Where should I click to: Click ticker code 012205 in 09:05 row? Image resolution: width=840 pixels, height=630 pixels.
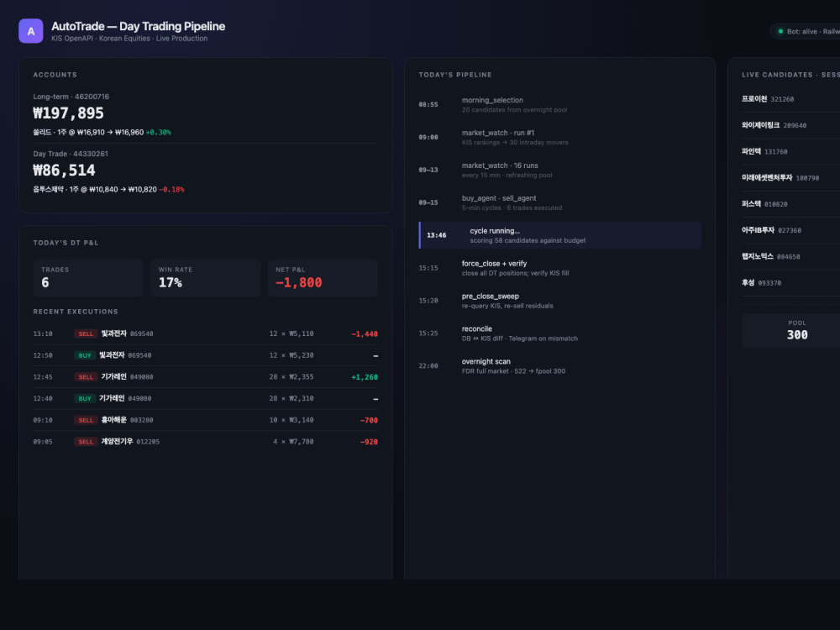point(148,442)
